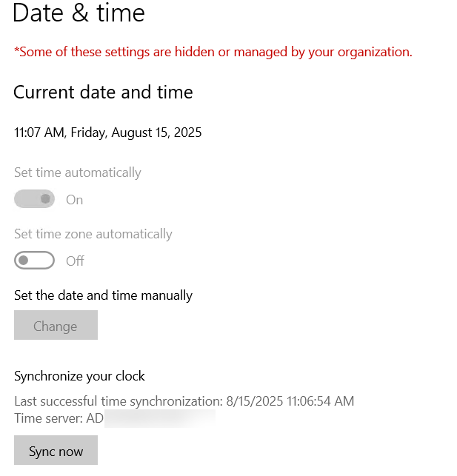Click the red managed-by-organization notice
The height and width of the screenshot is (476, 457).
(213, 52)
